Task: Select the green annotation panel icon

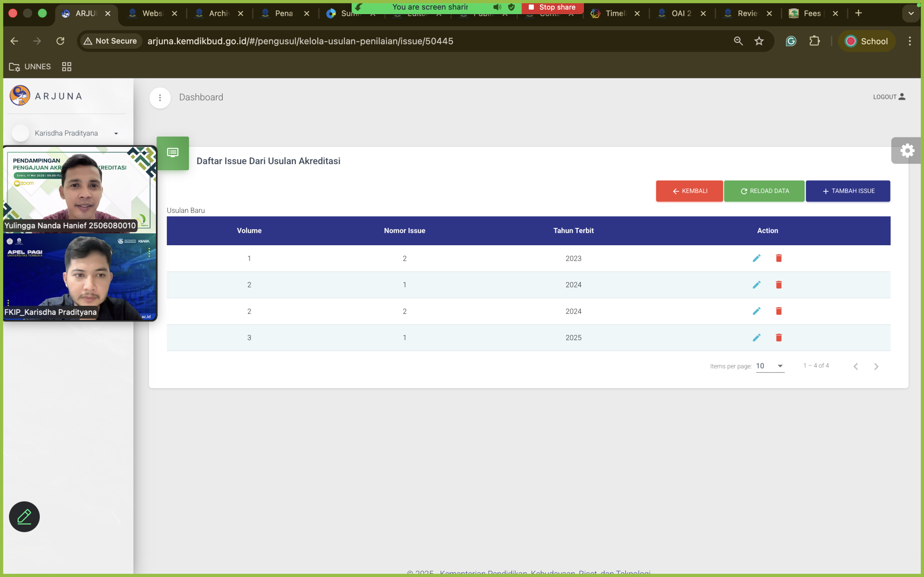Action: [173, 153]
